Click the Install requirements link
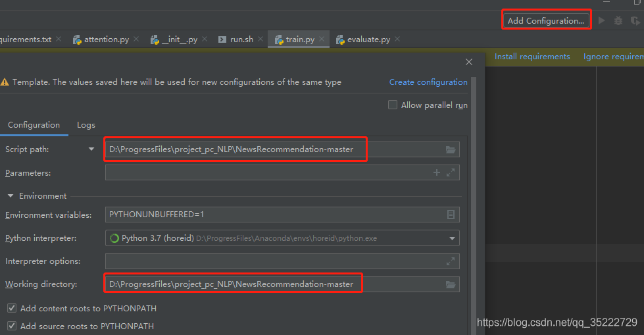The image size is (644, 335). (x=532, y=57)
